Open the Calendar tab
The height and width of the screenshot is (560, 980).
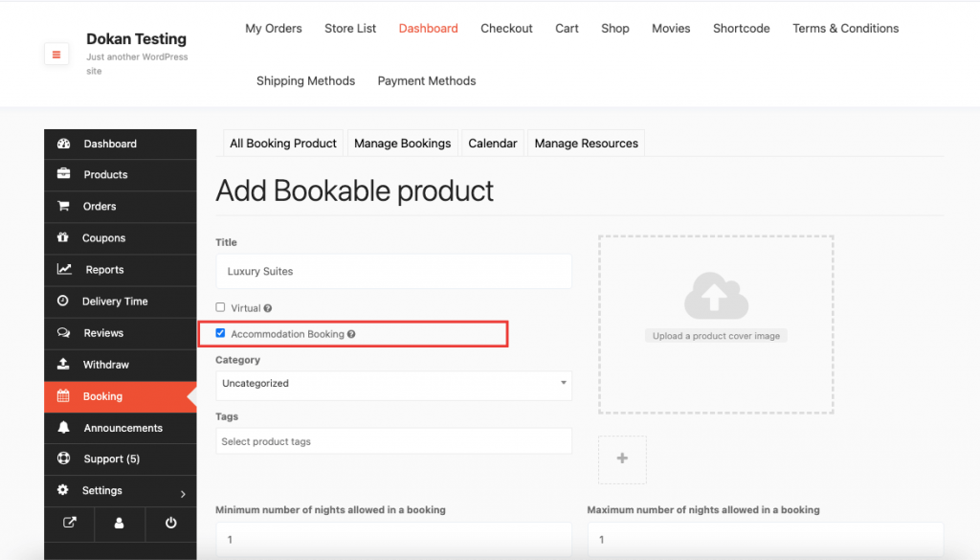[493, 144]
